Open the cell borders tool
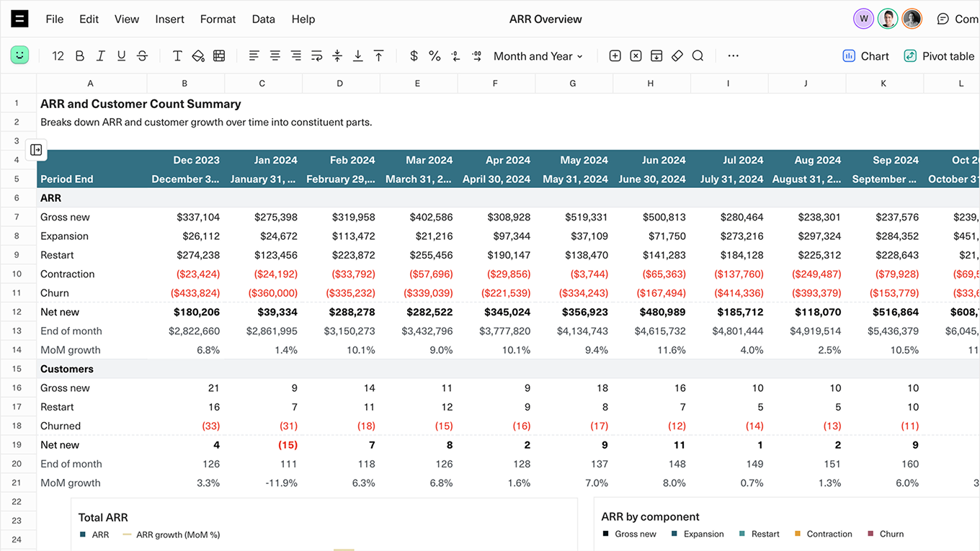Screen dimensions: 980x551 point(219,55)
